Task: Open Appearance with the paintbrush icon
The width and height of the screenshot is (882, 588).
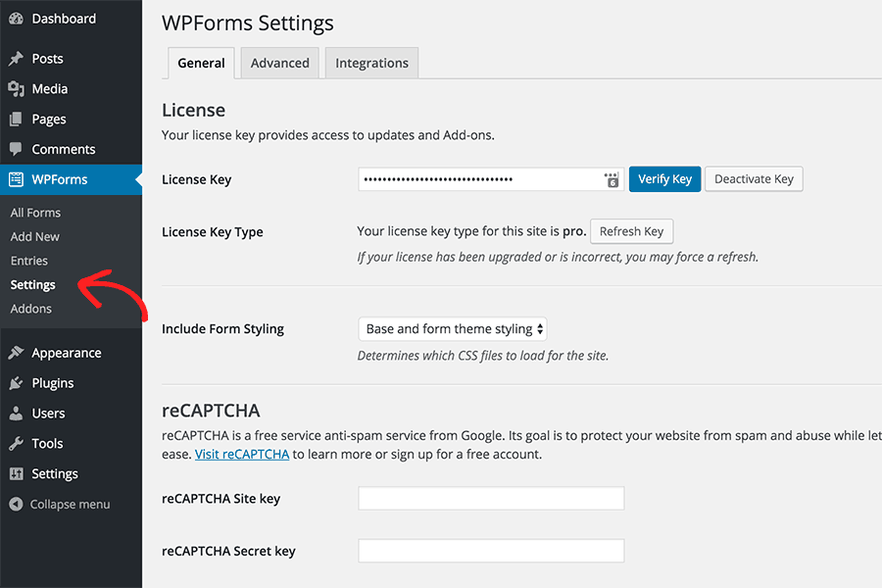Action: (x=17, y=352)
